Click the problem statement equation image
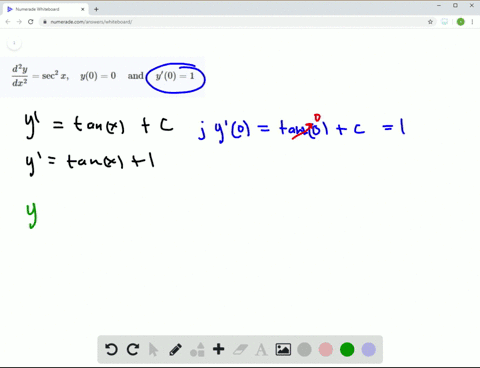 click(102, 77)
